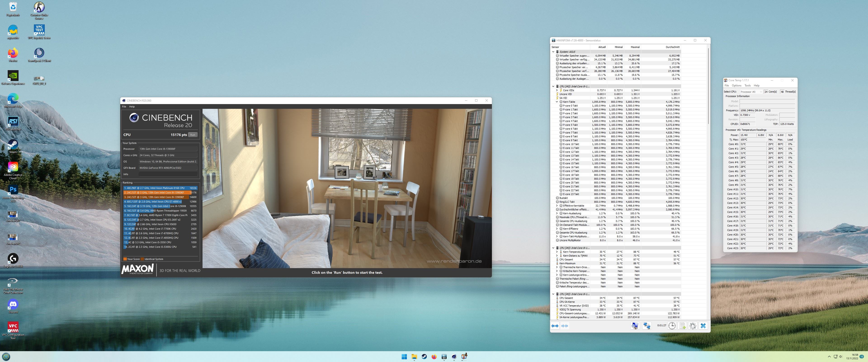Select ranking entry 5 i9-12900K
The height and width of the screenshot is (362, 868).
tap(160, 206)
